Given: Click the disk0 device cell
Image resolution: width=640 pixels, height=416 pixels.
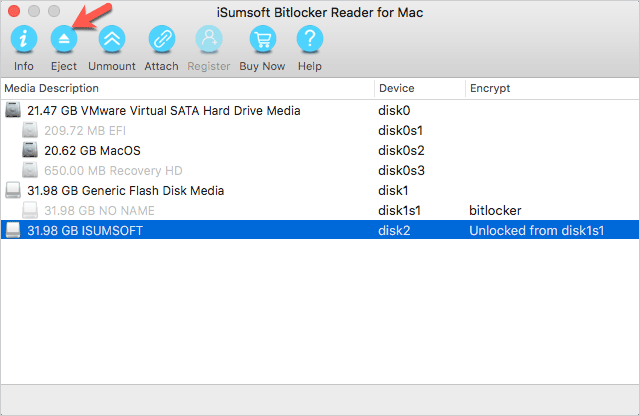Looking at the screenshot, I should tap(394, 111).
